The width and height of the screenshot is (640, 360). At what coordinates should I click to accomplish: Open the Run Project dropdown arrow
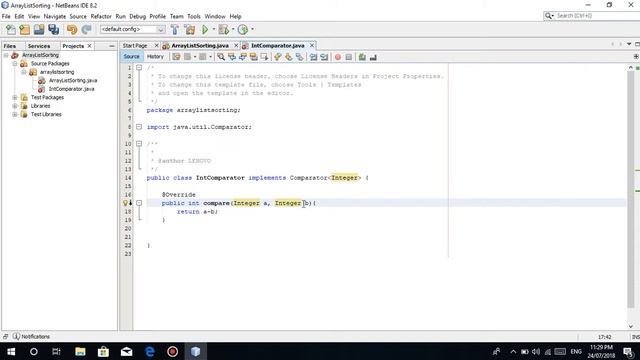(213, 29)
